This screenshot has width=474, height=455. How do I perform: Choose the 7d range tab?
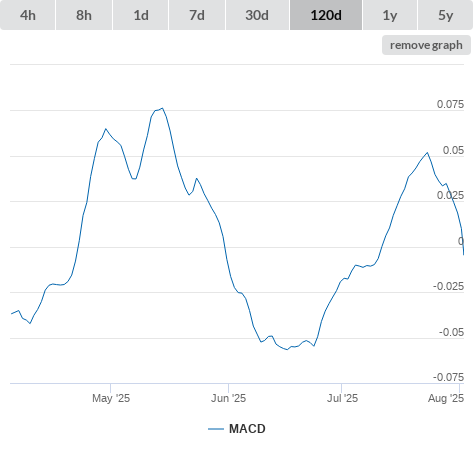(197, 15)
